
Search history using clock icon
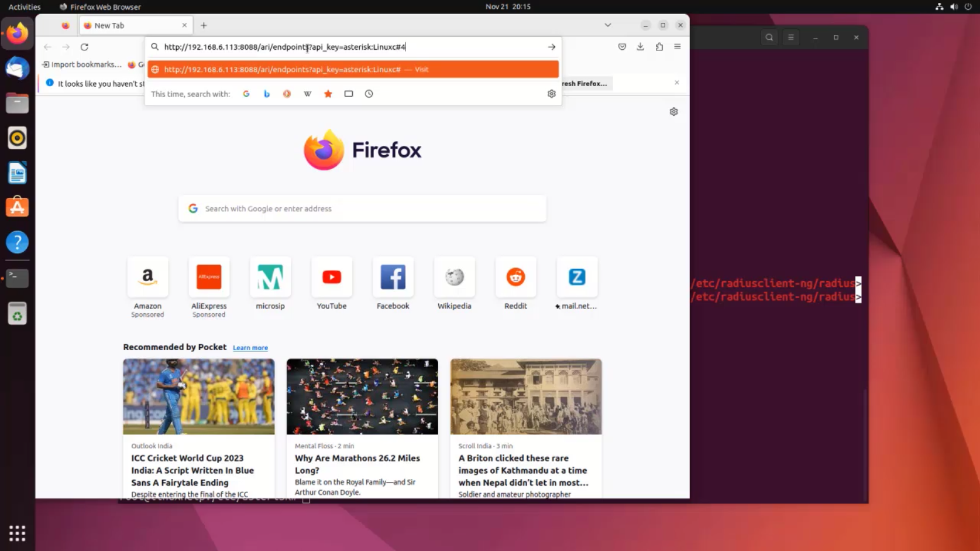click(x=369, y=94)
